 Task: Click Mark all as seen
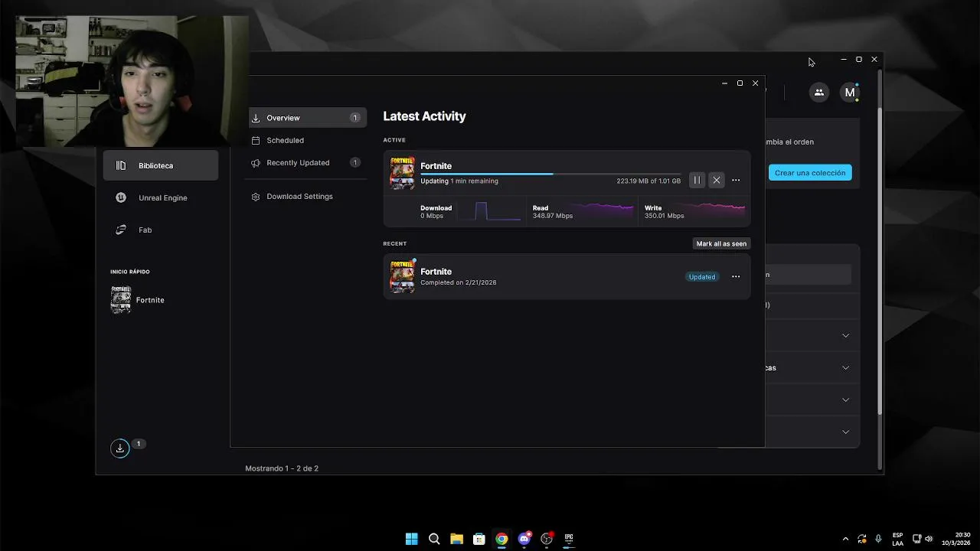coord(721,243)
